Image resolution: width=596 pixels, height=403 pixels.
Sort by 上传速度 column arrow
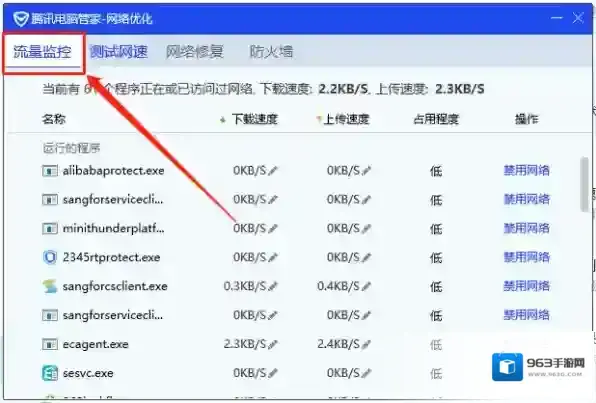click(319, 120)
